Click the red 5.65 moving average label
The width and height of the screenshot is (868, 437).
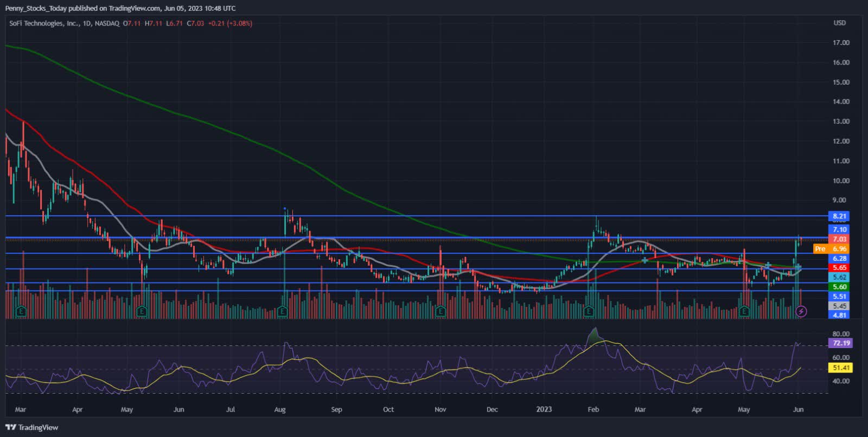tap(839, 268)
